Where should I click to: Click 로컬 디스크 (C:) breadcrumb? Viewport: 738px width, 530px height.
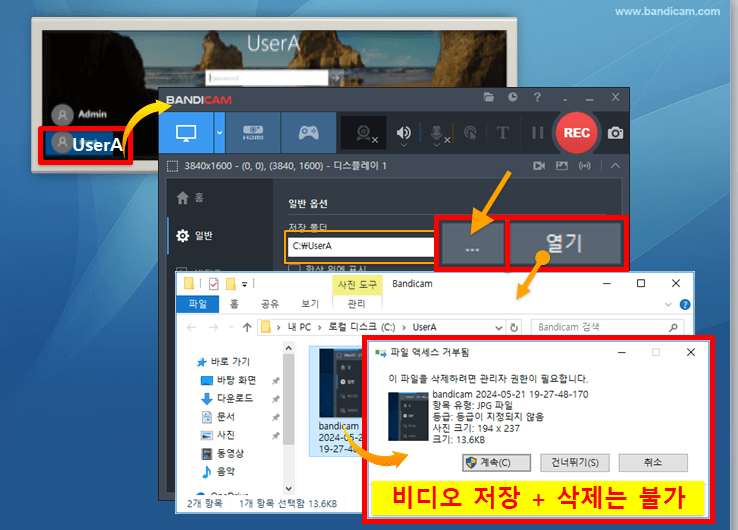point(361,327)
